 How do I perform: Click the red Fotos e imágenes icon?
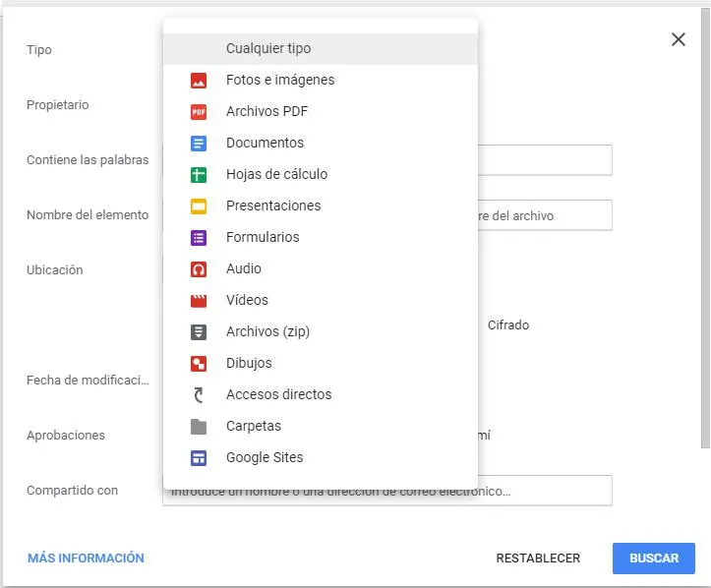(x=199, y=80)
